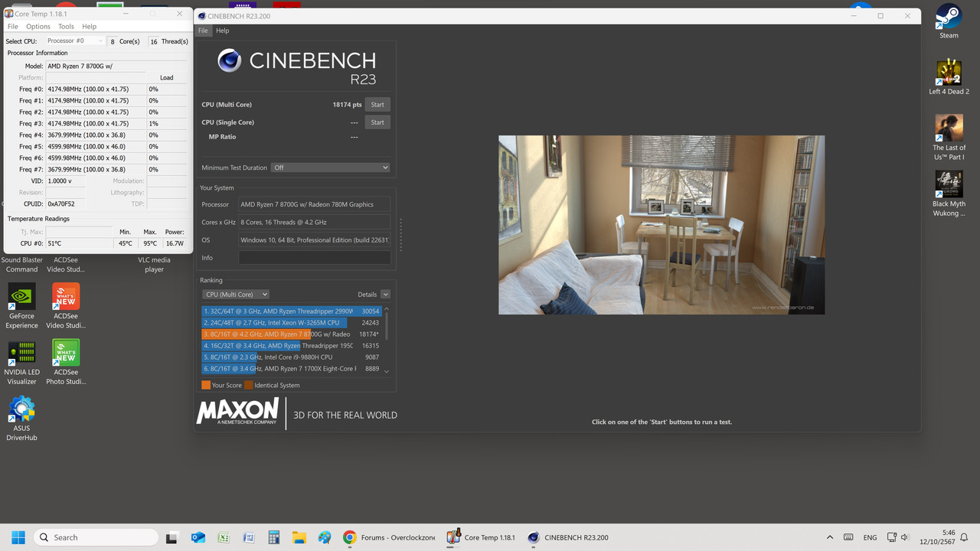
Task: Open Calculator from the taskbar
Action: pos(274,537)
